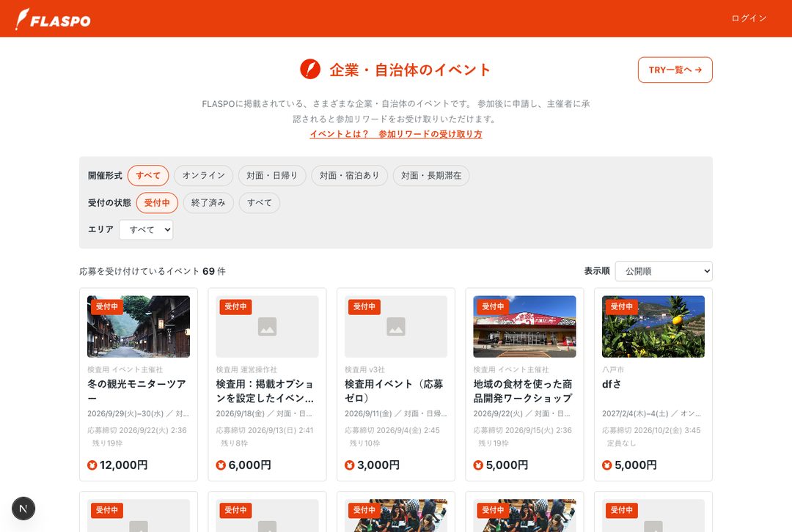Click the old town street thumbnail
This screenshot has height=532, width=792.
pyautogui.click(x=139, y=327)
